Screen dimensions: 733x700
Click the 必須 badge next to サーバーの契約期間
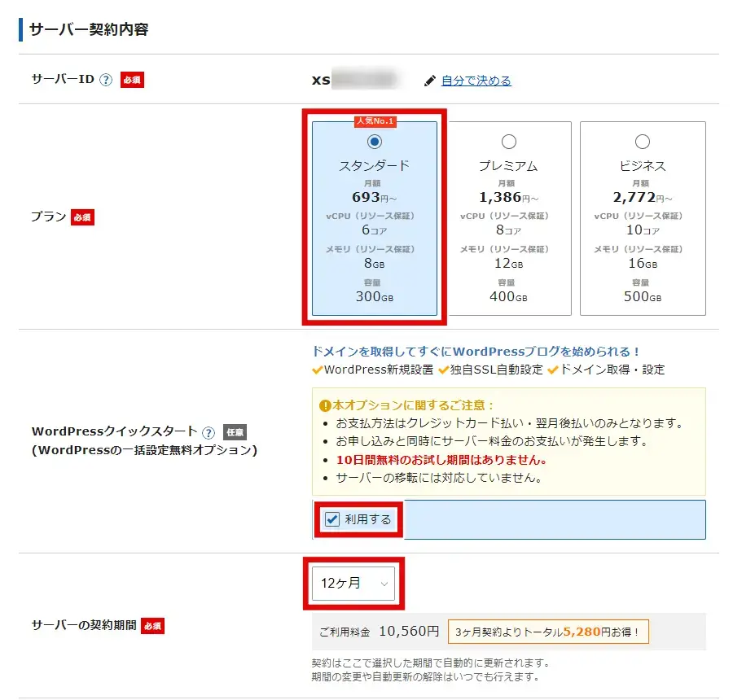pyautogui.click(x=153, y=626)
